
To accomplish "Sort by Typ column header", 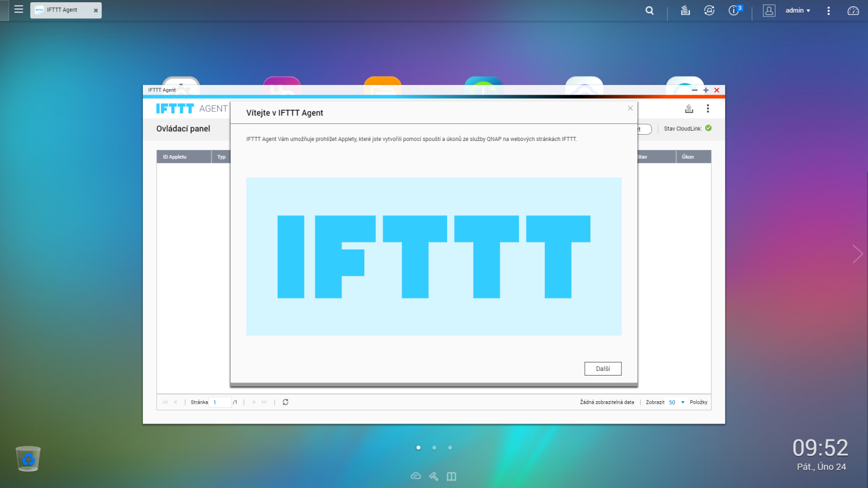I will coord(221,157).
